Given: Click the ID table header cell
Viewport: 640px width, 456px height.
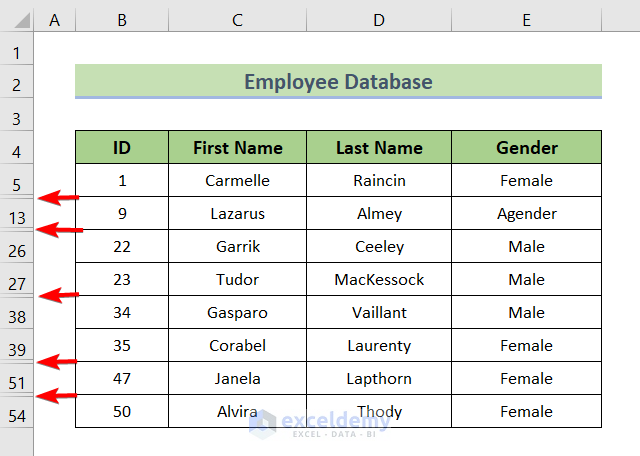Looking at the screenshot, I should pos(121,148).
